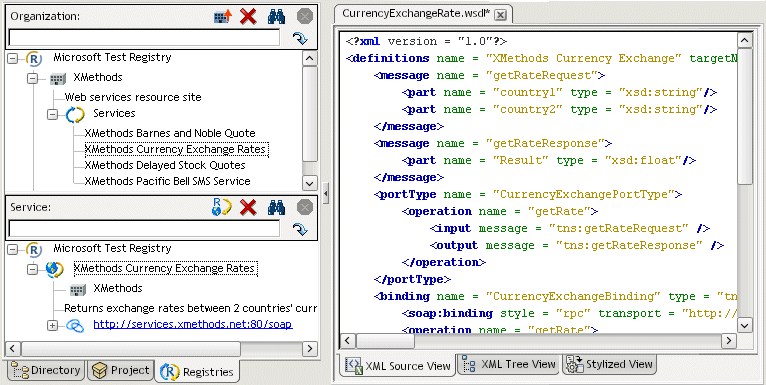Click the Services cycle arrows icon in Organization tree
Image resolution: width=766 pixels, height=385 pixels.
[x=75, y=114]
